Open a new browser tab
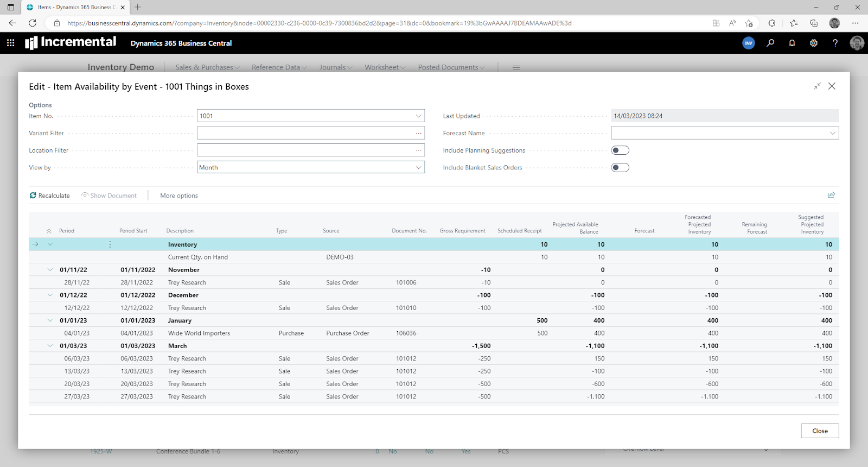The width and height of the screenshot is (868, 467). (x=138, y=7)
